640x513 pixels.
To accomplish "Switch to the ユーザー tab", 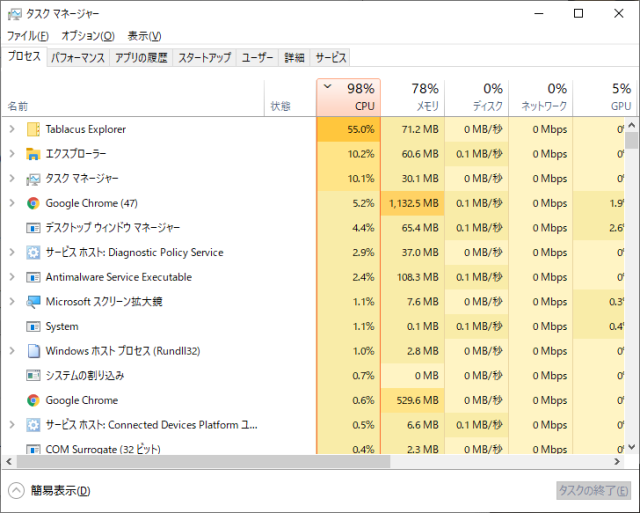I will pyautogui.click(x=257, y=58).
